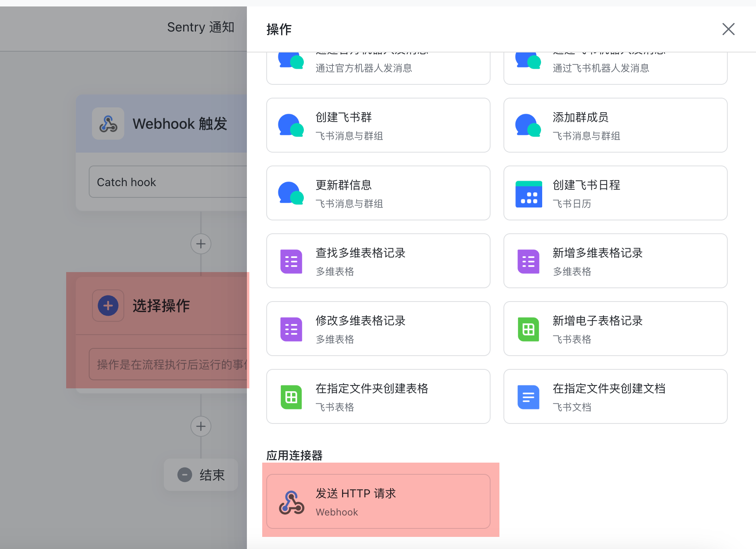Click the 操作 panel heading
The height and width of the screenshot is (549, 756).
279,29
